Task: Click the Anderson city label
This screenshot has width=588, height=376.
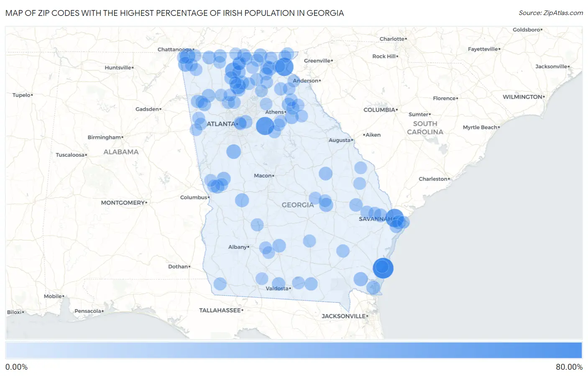Action: pyautogui.click(x=306, y=81)
